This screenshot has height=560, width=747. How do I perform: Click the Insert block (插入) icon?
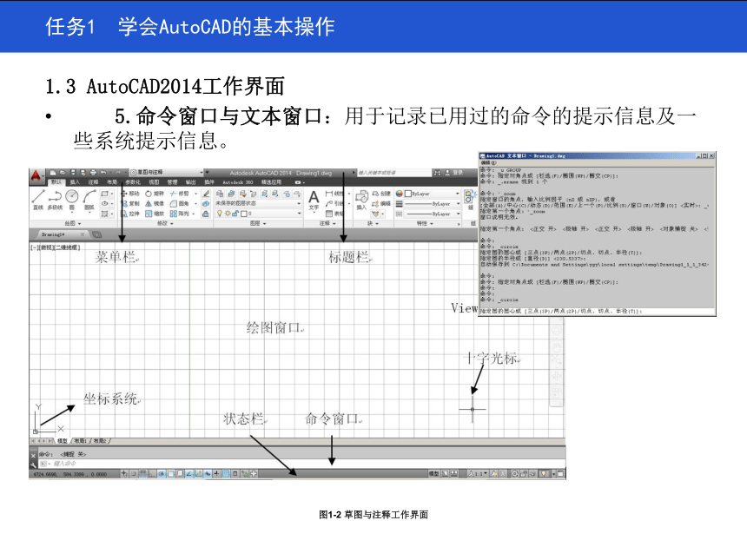[x=361, y=200]
